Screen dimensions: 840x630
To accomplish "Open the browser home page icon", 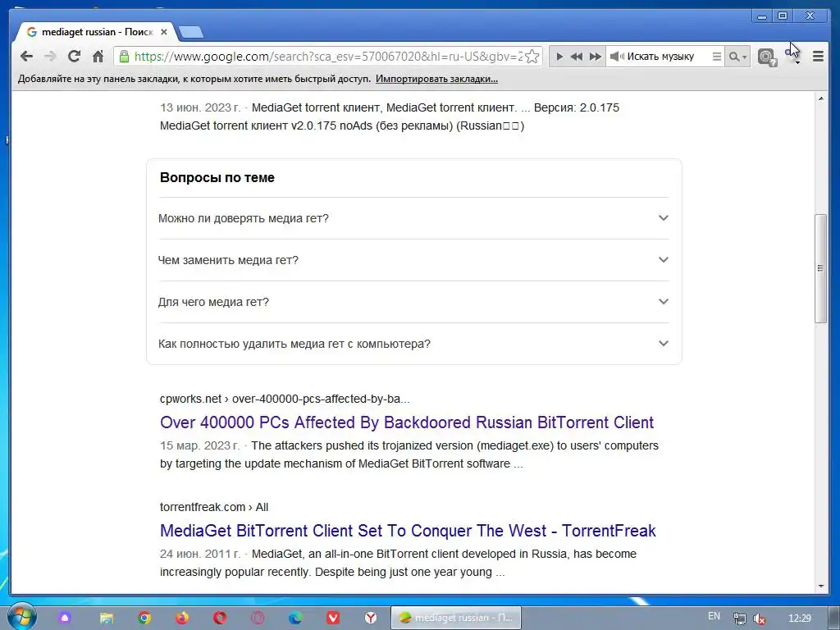I will tap(98, 57).
